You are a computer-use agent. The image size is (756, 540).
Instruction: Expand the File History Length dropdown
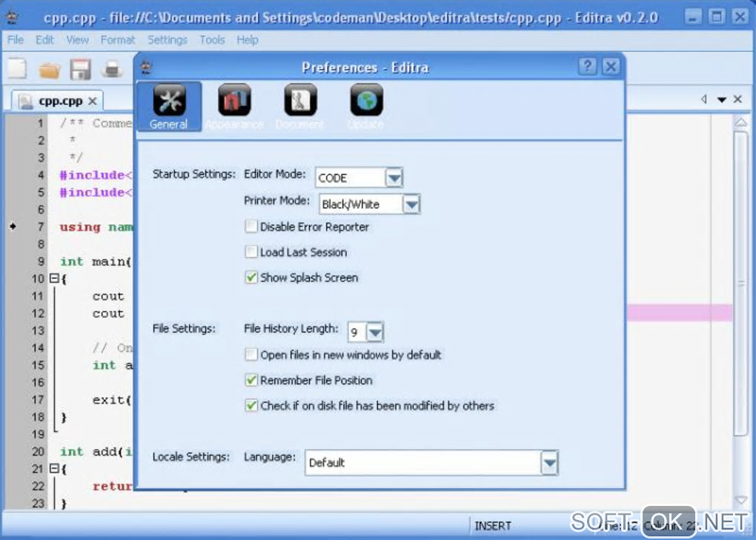tap(375, 332)
